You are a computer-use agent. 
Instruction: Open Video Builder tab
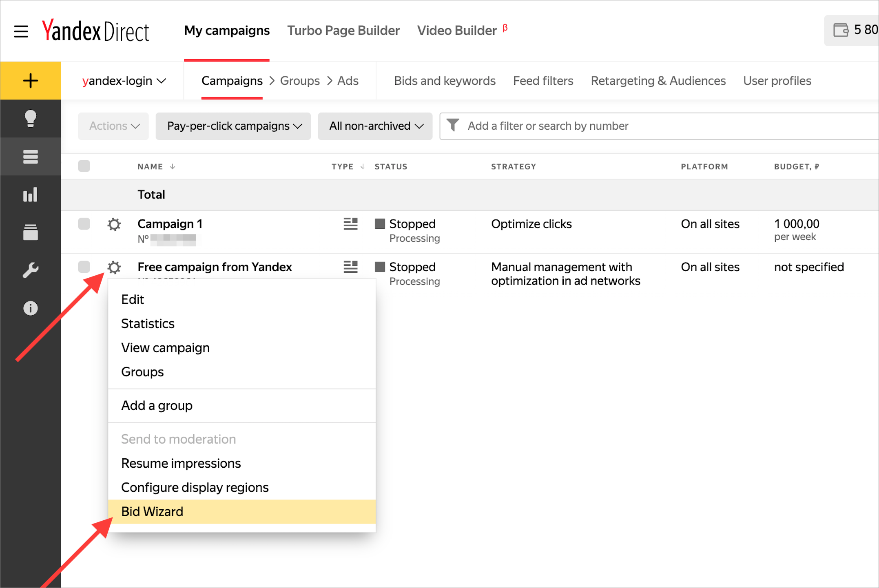pyautogui.click(x=457, y=31)
